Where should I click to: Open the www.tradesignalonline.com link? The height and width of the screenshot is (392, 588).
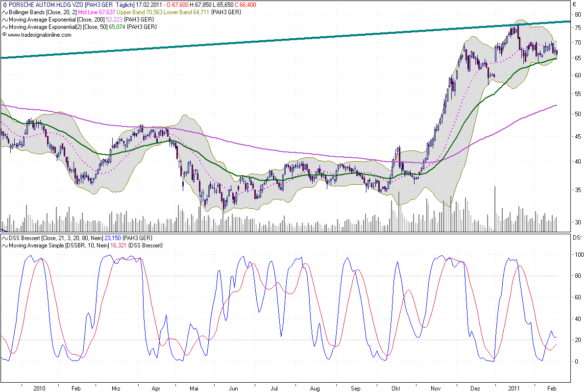pos(40,35)
